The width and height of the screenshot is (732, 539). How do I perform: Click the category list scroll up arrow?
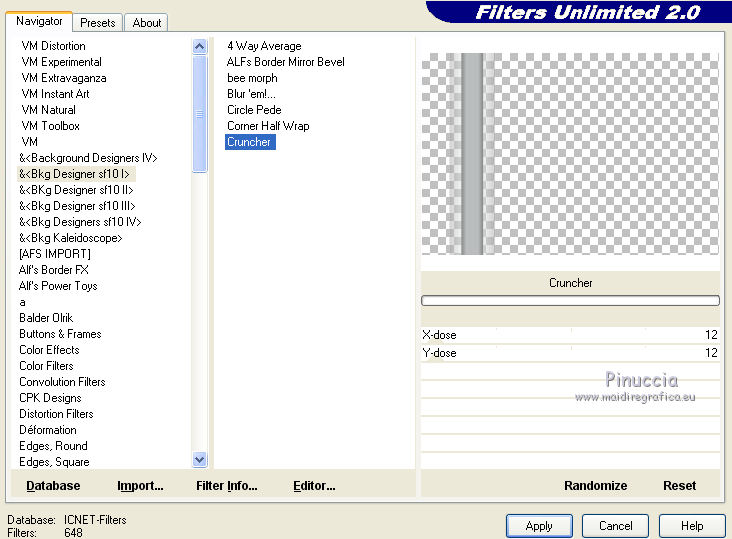point(199,46)
